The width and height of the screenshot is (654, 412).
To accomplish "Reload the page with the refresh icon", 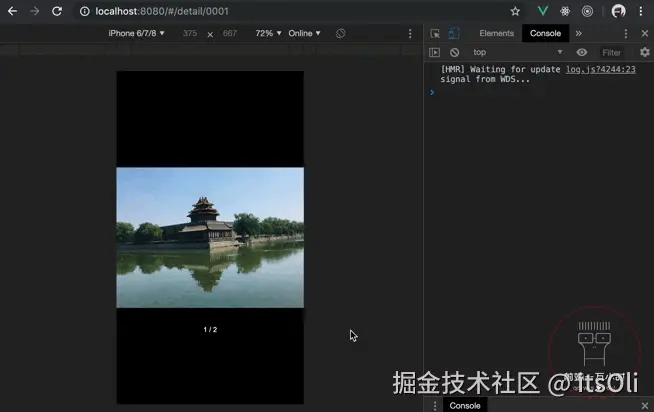I will pos(57,11).
